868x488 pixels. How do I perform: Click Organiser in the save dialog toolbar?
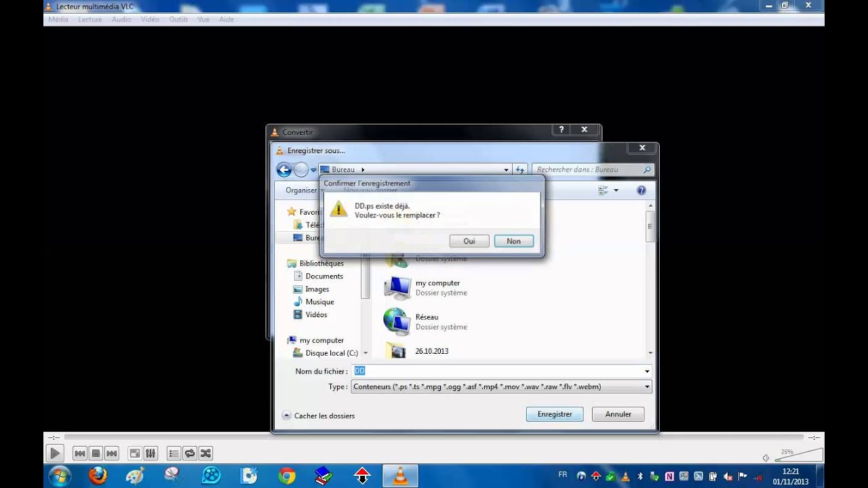(301, 190)
